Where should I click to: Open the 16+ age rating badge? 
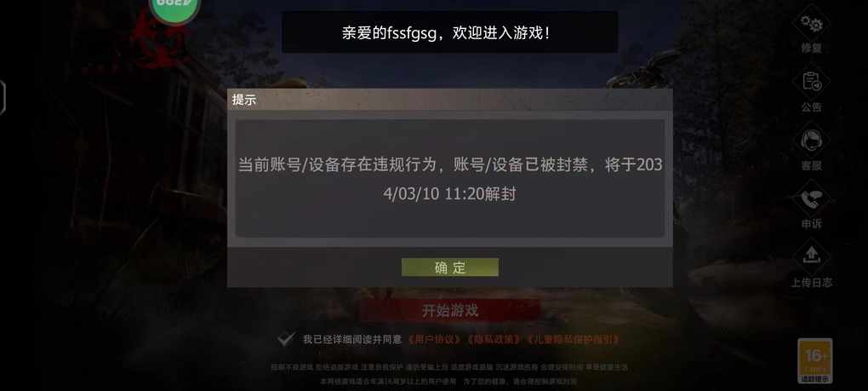click(815, 361)
